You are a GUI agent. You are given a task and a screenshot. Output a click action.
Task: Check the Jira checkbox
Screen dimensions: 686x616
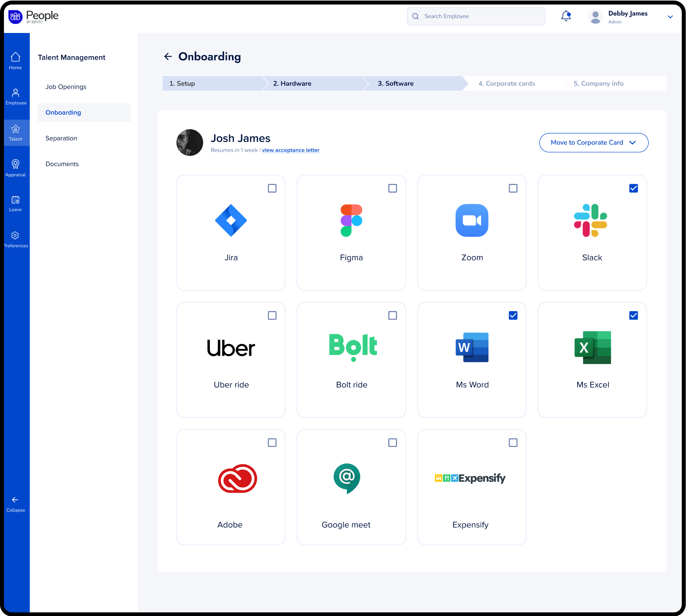point(272,188)
